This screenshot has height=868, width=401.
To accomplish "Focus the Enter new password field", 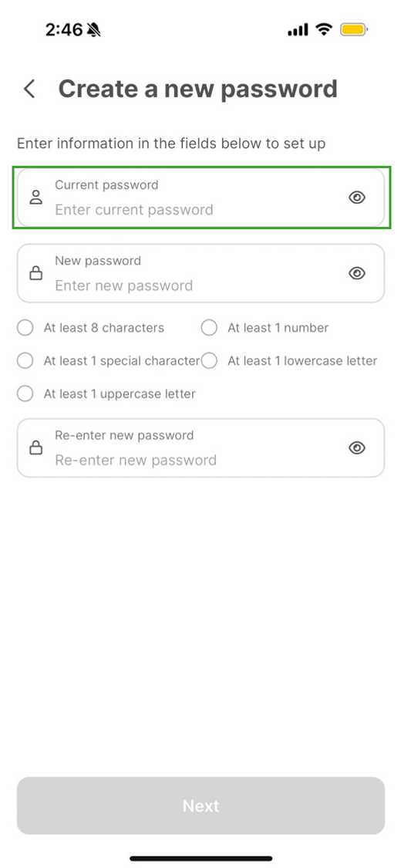I will tap(200, 273).
